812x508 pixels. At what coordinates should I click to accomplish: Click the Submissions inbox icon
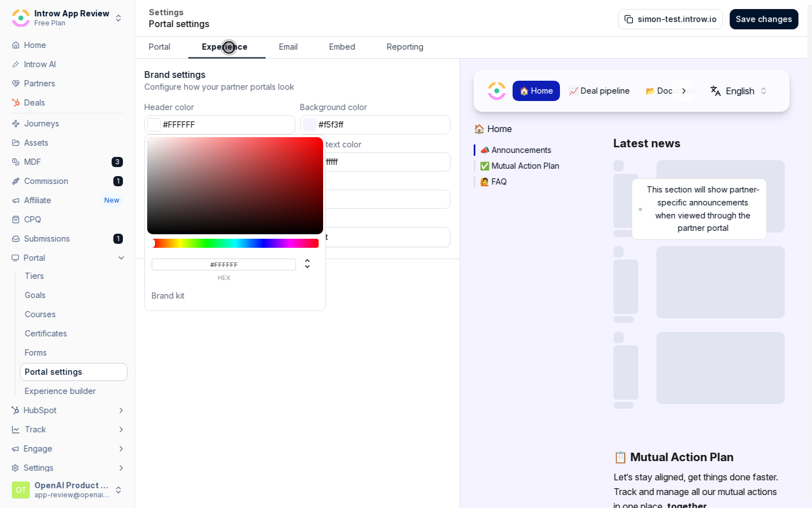pos(16,239)
